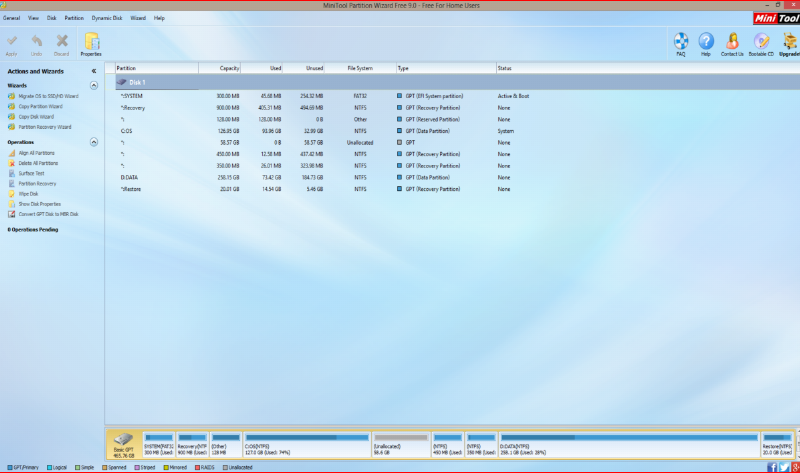
Task: Collapse the Operations section
Action: (94, 142)
